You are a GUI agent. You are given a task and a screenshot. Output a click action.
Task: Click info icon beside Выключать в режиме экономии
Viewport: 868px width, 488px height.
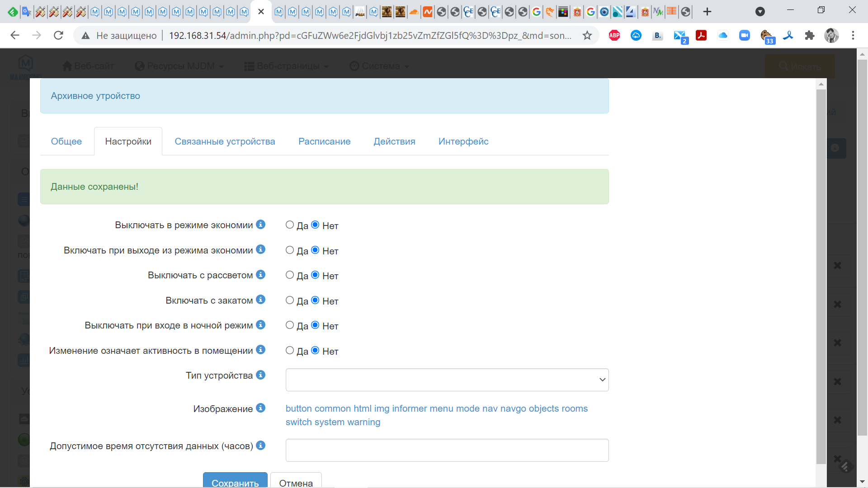pyautogui.click(x=260, y=225)
